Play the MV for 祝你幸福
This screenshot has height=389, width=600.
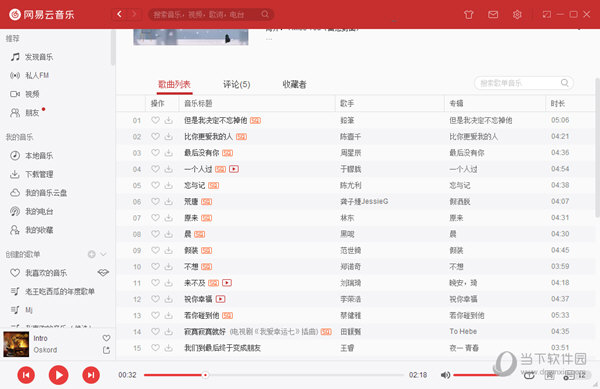tap(220, 299)
